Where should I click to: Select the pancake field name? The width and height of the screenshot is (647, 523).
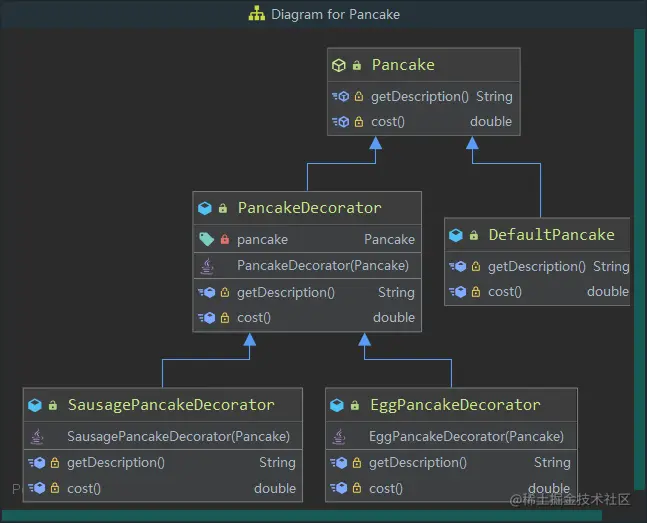pyautogui.click(x=262, y=239)
